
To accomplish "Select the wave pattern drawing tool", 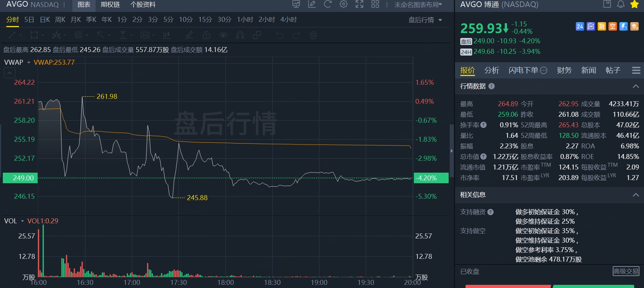I will coord(56,35).
